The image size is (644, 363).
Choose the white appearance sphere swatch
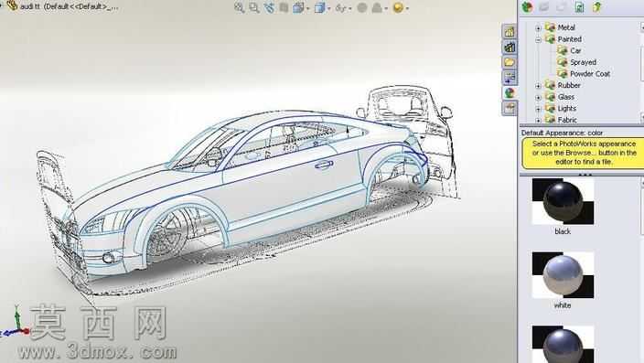click(563, 275)
